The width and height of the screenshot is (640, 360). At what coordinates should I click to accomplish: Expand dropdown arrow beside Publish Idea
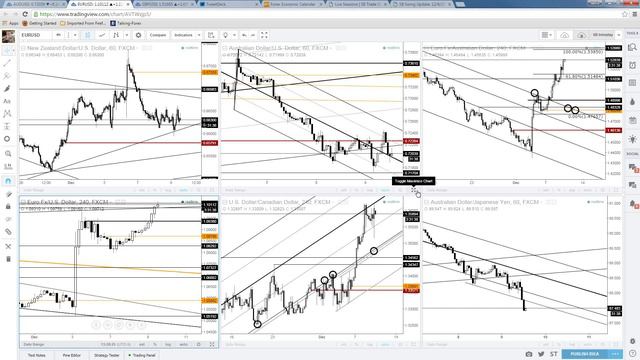(615, 354)
